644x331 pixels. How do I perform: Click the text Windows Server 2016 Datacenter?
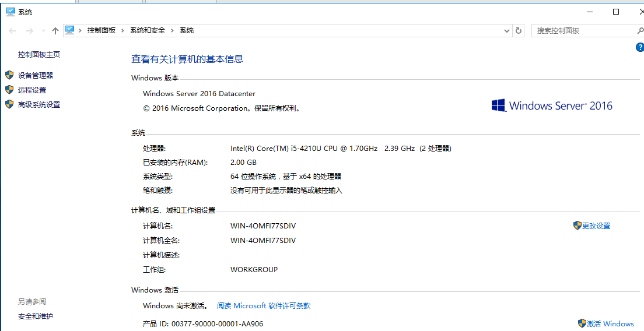pyautogui.click(x=199, y=93)
